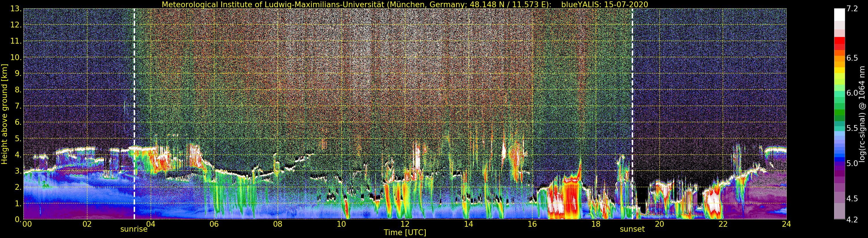Select the 11. tick on the height axis
This screenshot has height=238, width=868.
16,41
